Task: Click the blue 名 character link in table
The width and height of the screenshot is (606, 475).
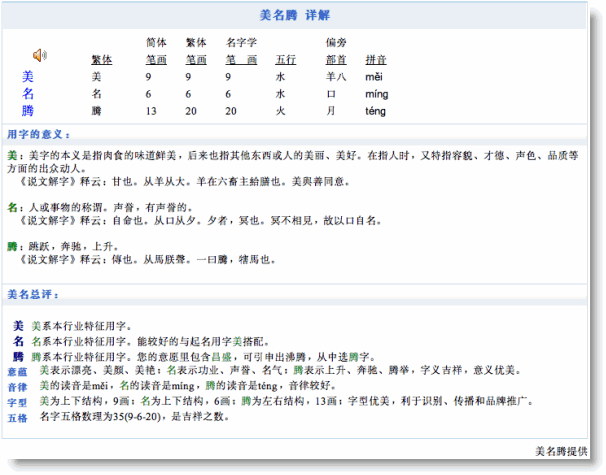Action: click(x=28, y=94)
